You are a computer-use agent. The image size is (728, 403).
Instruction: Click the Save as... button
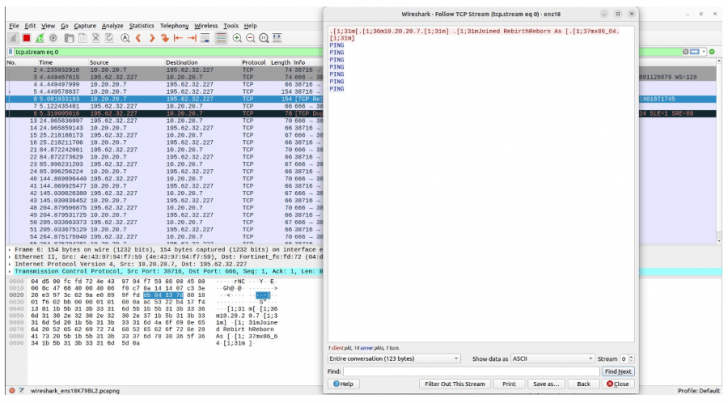(546, 384)
